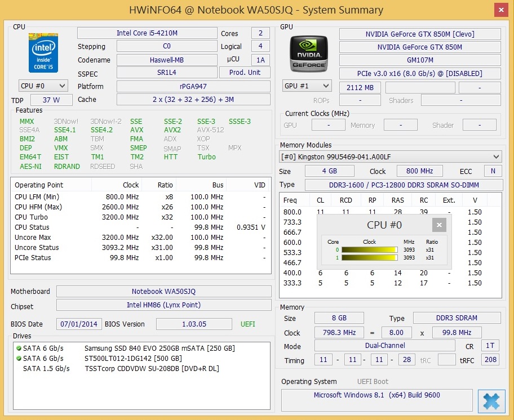Close the HWiNFO64 System Summary window
Screen dimensions: 514x420
coord(501,10)
